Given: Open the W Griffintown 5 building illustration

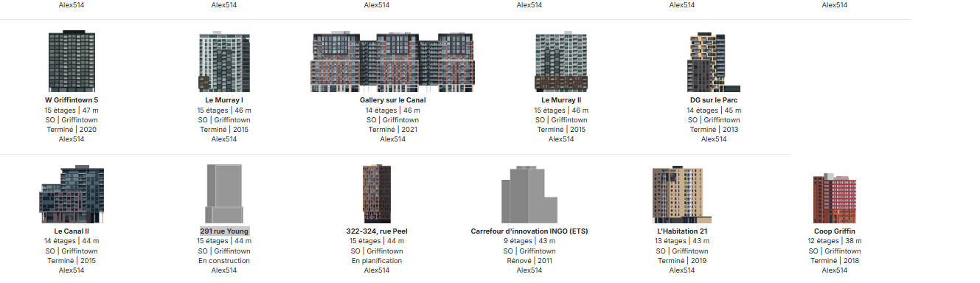Looking at the screenshot, I should pos(72,61).
